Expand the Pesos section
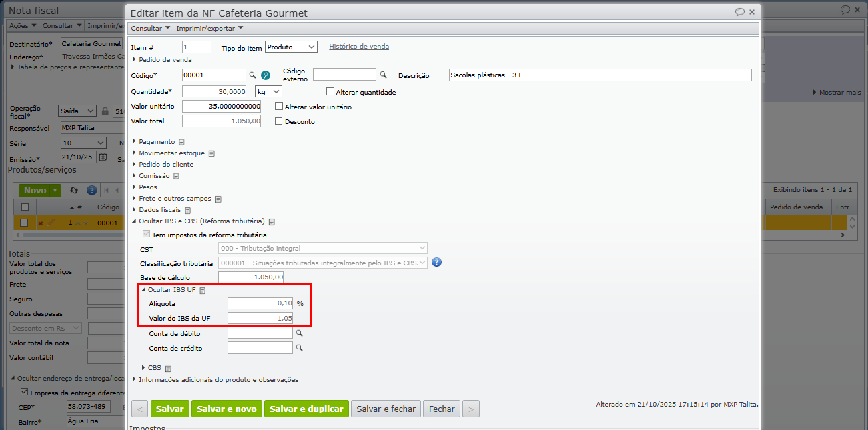This screenshot has height=430, width=868. [x=145, y=187]
